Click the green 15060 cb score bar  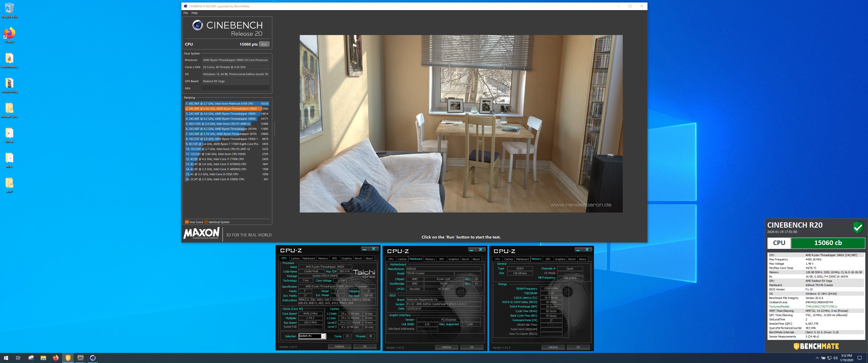828,243
